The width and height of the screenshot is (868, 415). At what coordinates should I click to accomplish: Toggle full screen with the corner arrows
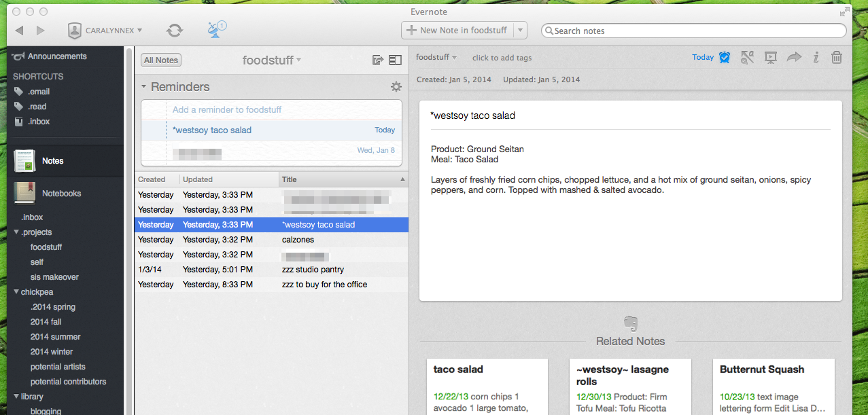[x=845, y=12]
